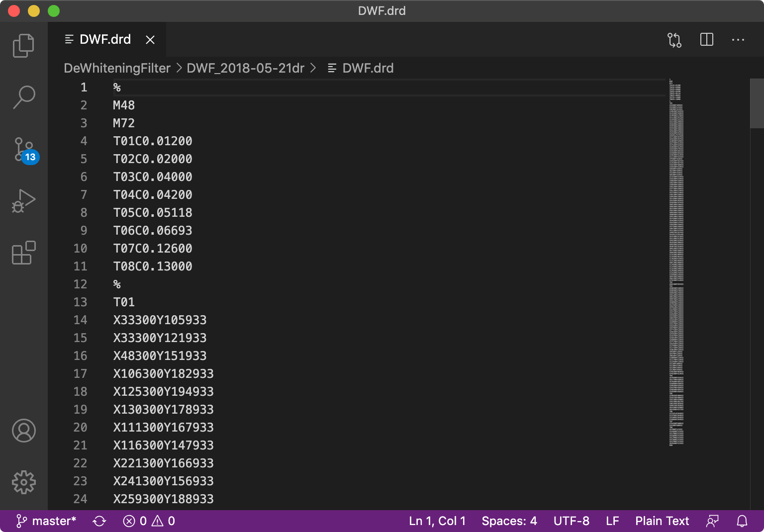Screen dimensions: 764x532
Task: Click the Synchronize Changes icon
Action: coord(99,521)
